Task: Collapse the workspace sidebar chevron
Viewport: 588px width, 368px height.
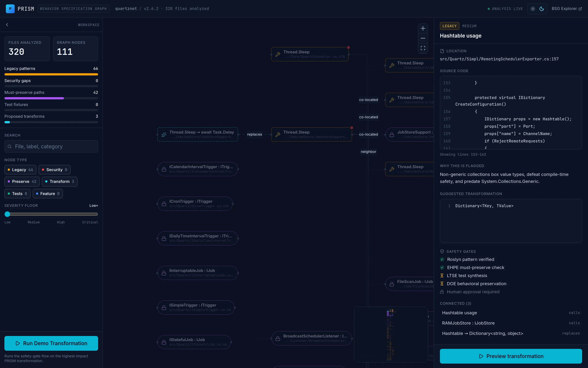Action: [x=7, y=25]
